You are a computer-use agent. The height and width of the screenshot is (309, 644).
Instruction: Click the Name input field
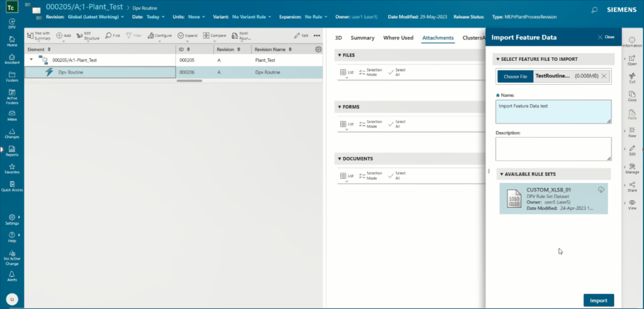[553, 112]
